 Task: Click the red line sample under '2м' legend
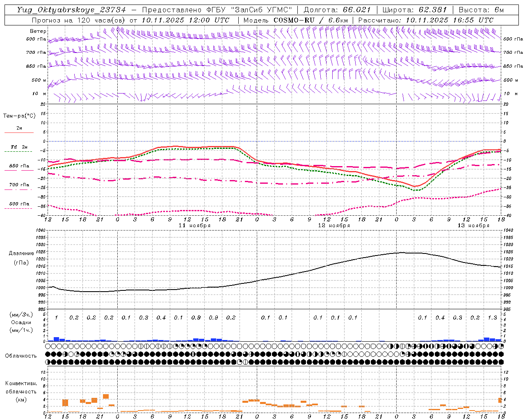[19, 132]
